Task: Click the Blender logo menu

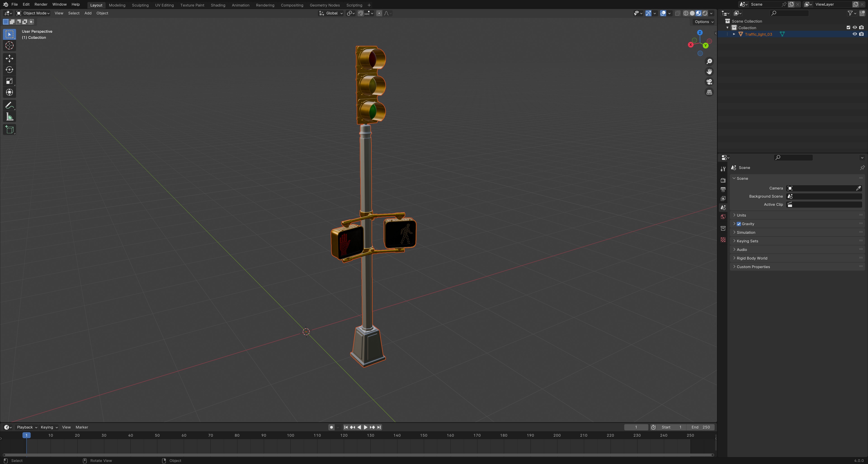Action: 5,4
